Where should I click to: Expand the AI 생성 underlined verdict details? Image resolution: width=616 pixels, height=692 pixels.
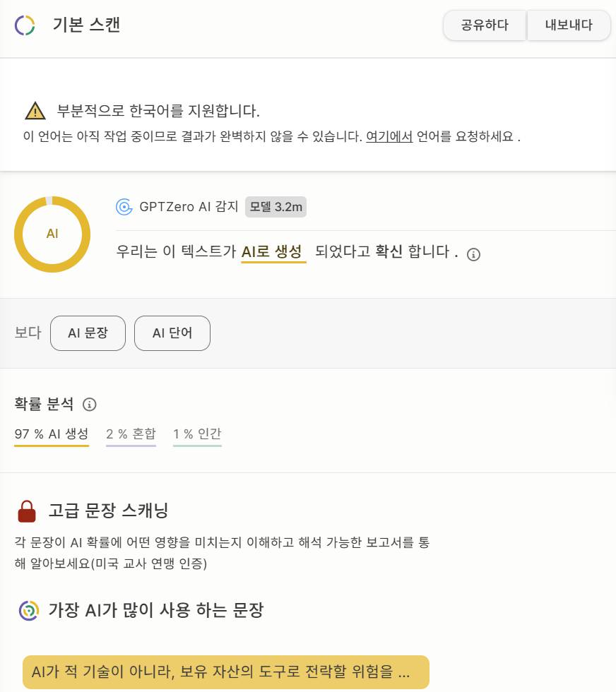tap(273, 253)
